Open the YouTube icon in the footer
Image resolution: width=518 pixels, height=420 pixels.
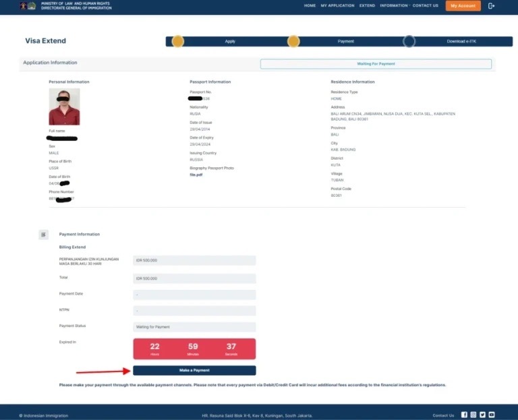pyautogui.click(x=492, y=415)
